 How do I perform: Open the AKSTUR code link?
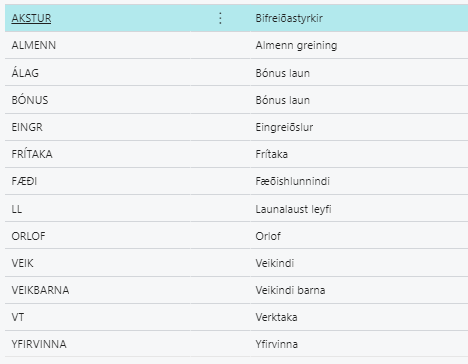(31, 18)
